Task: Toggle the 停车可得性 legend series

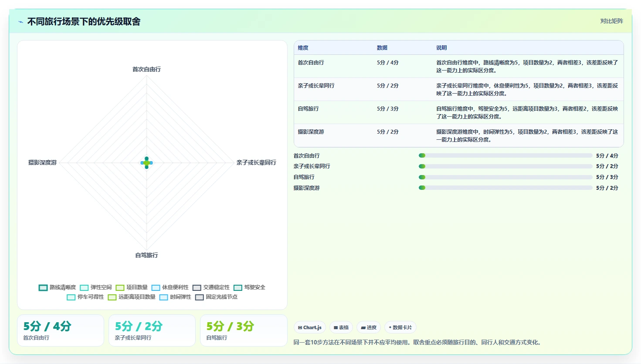Action: tap(85, 297)
